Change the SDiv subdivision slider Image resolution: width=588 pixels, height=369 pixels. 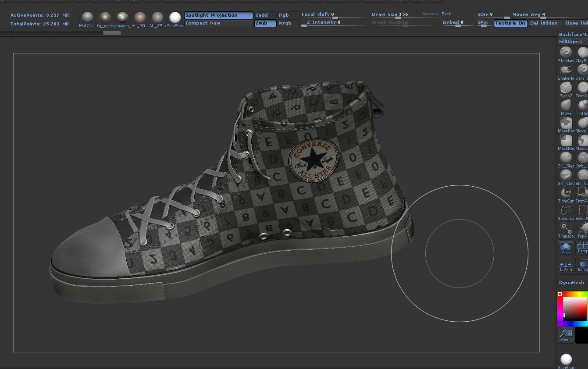[493, 15]
